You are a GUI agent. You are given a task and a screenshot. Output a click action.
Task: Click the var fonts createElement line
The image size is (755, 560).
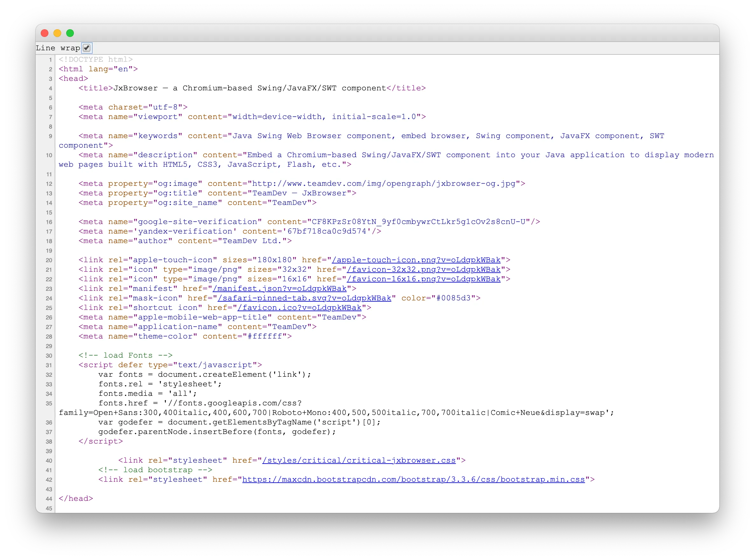coord(205,374)
